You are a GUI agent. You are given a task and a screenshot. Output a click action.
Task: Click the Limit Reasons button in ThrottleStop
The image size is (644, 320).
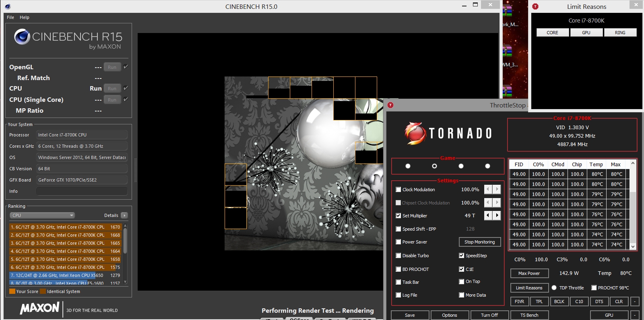[529, 288]
